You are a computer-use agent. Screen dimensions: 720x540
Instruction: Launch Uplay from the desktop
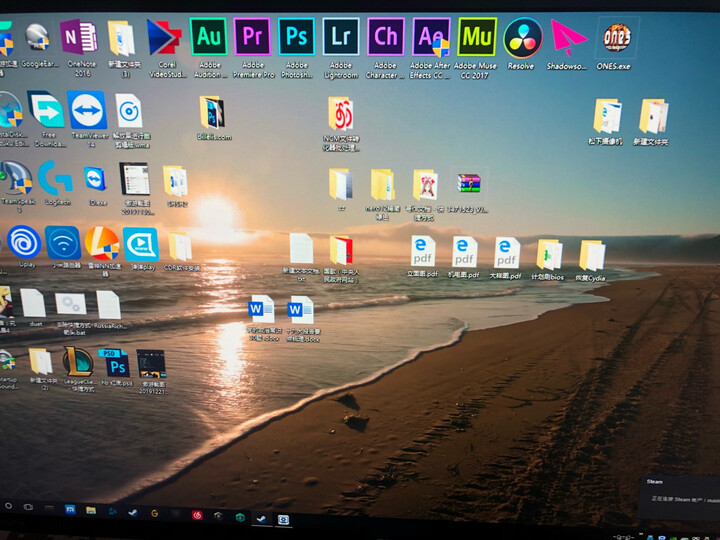coord(24,243)
